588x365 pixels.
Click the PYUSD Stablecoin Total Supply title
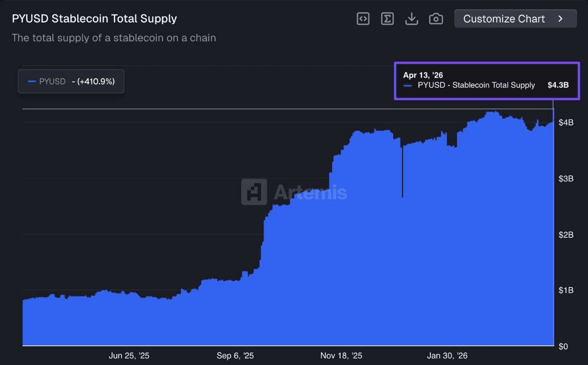[94, 19]
